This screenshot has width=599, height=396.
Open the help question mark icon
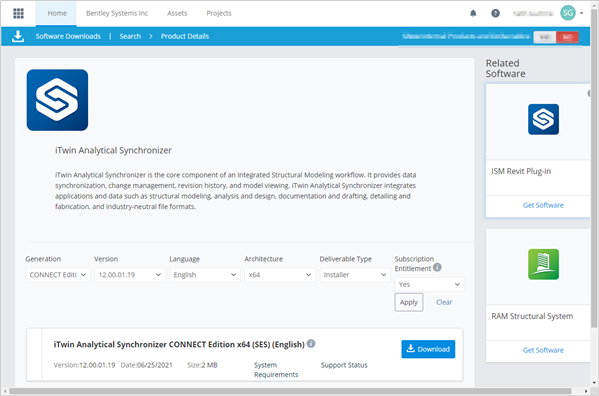tap(495, 13)
